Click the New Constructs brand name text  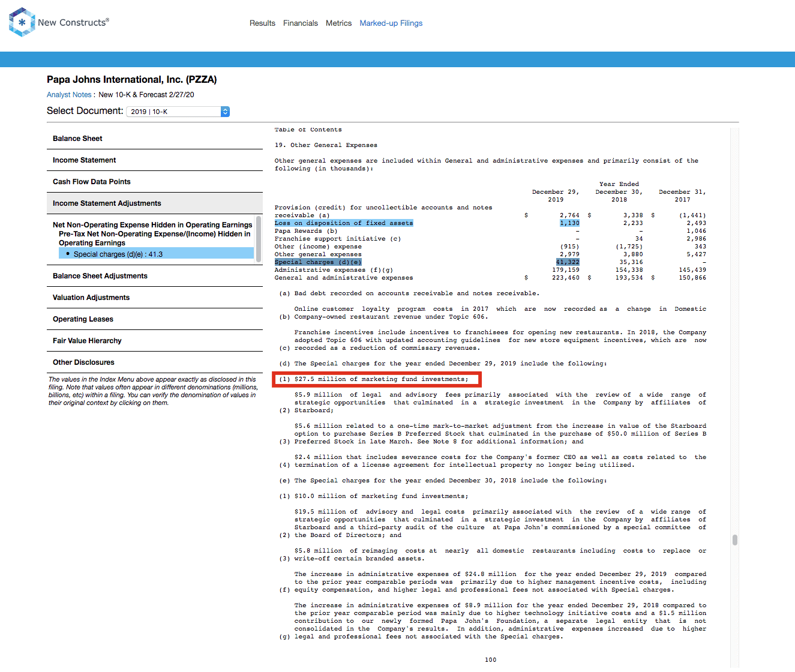click(x=73, y=22)
